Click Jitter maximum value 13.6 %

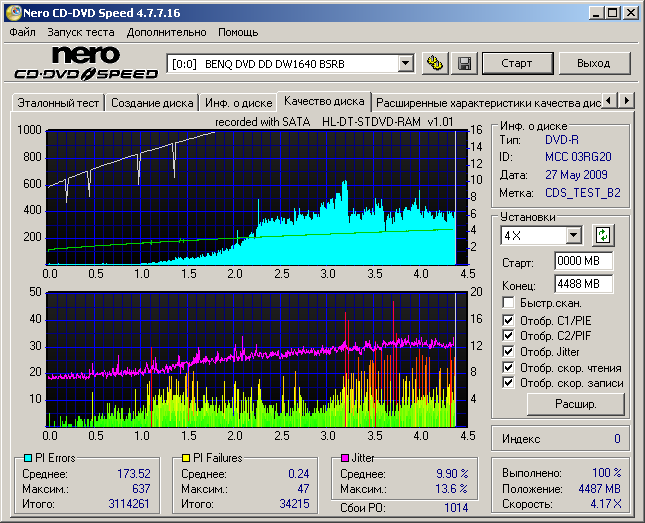click(x=452, y=488)
